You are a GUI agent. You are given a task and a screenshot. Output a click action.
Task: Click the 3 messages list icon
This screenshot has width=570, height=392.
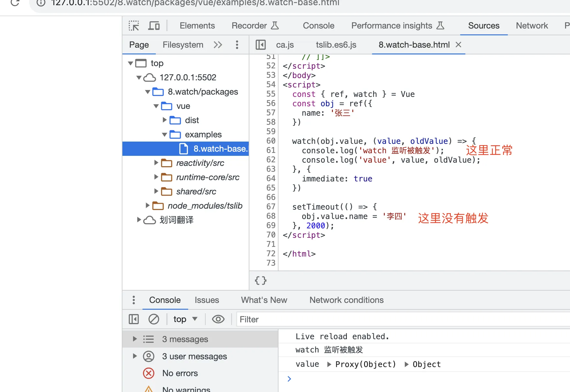149,339
